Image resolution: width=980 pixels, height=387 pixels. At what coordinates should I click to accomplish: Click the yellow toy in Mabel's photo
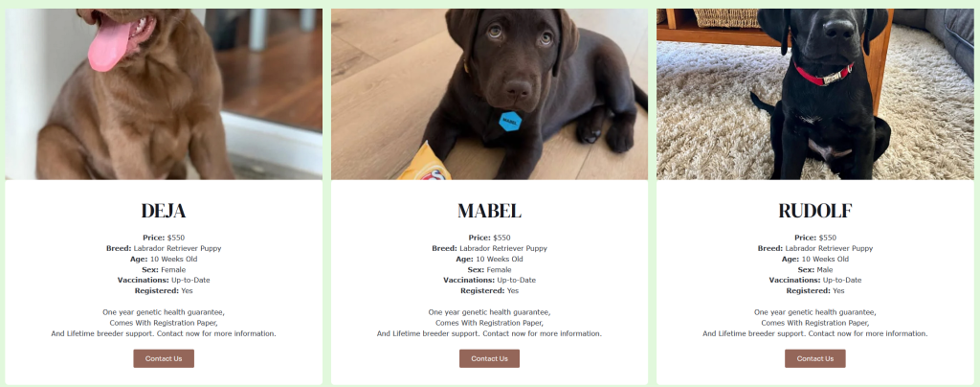[424, 164]
